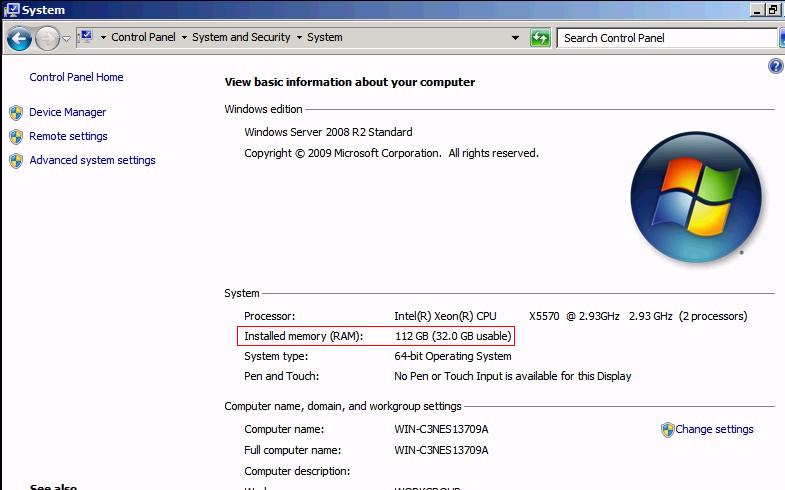The height and width of the screenshot is (490, 785).
Task: Open the recent pages dropdown arrow
Action: [x=66, y=38]
